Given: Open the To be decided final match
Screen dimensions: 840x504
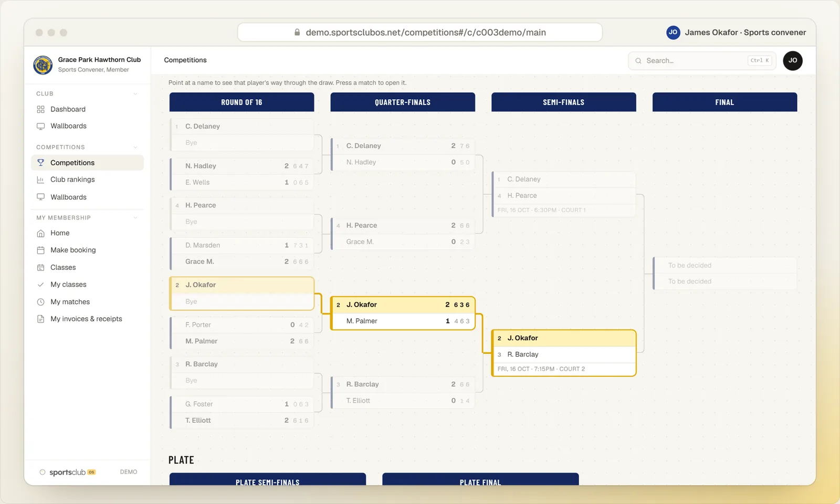Looking at the screenshot, I should click(724, 274).
